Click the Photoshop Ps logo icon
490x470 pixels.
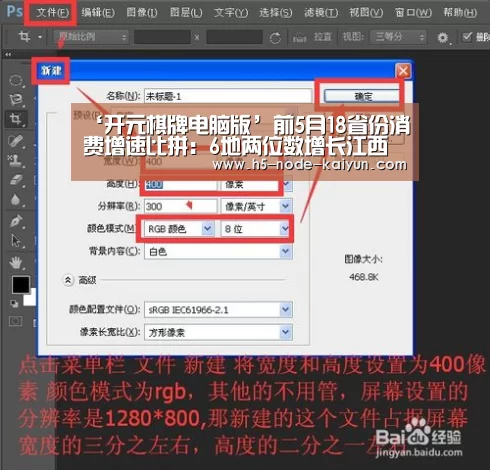pyautogui.click(x=15, y=12)
